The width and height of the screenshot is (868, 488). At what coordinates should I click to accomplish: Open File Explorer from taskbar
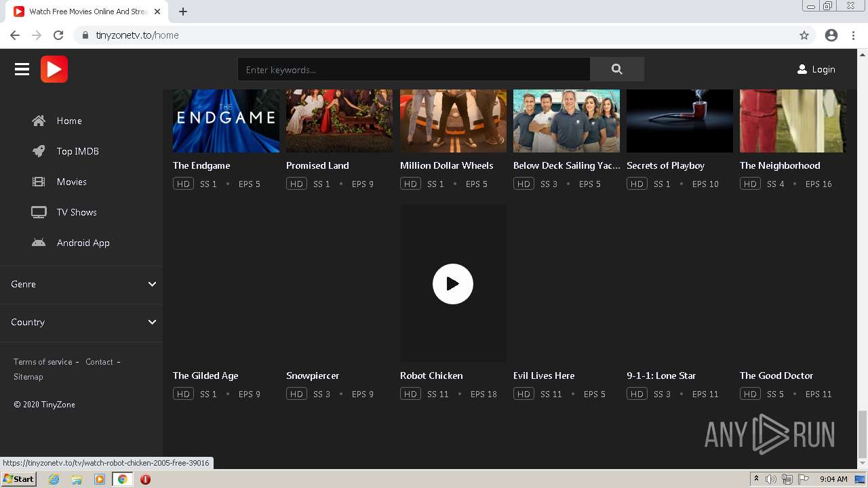[x=77, y=479]
